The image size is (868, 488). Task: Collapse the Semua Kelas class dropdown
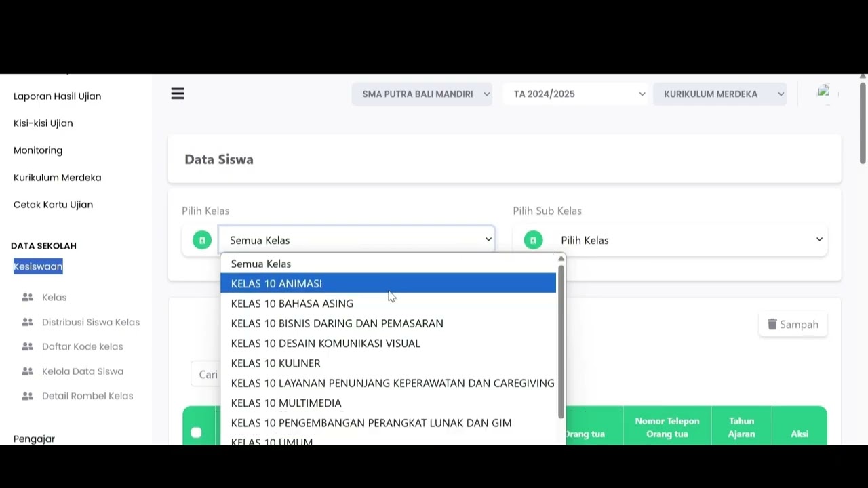357,240
